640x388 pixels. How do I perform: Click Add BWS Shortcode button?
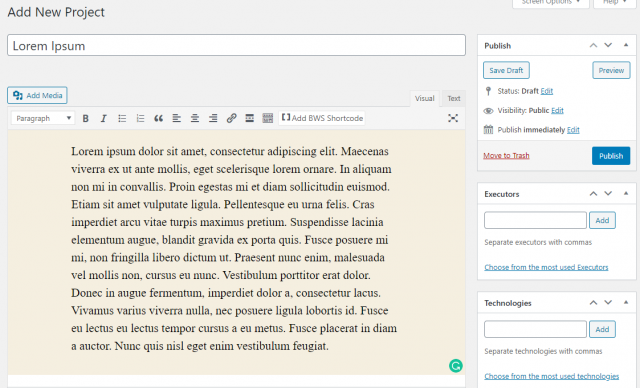[322, 118]
